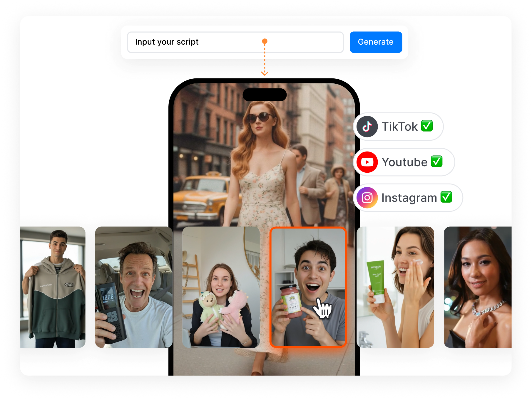The width and height of the screenshot is (532, 400).
Task: Pick the woman with green Weleda tube thumbnail
Action: [395, 287]
